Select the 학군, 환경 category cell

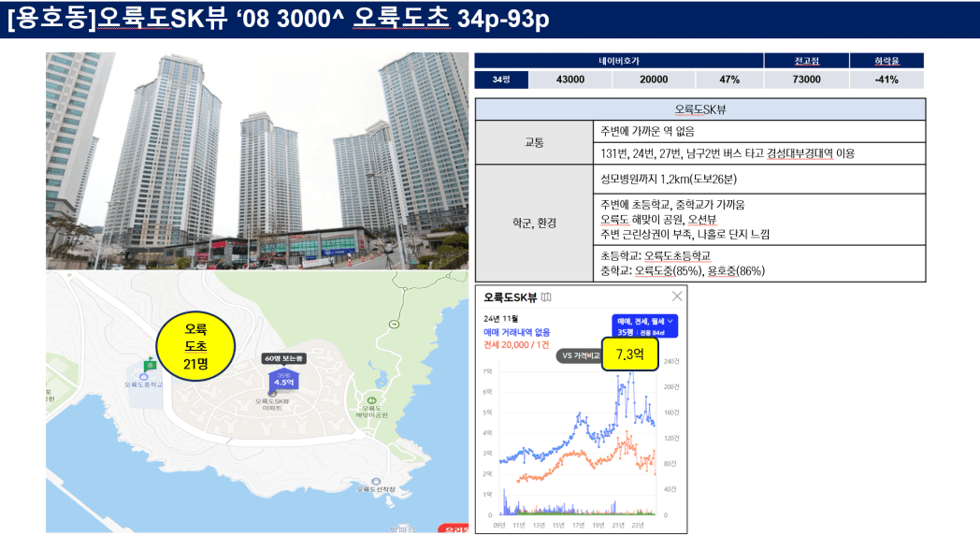[x=534, y=223]
